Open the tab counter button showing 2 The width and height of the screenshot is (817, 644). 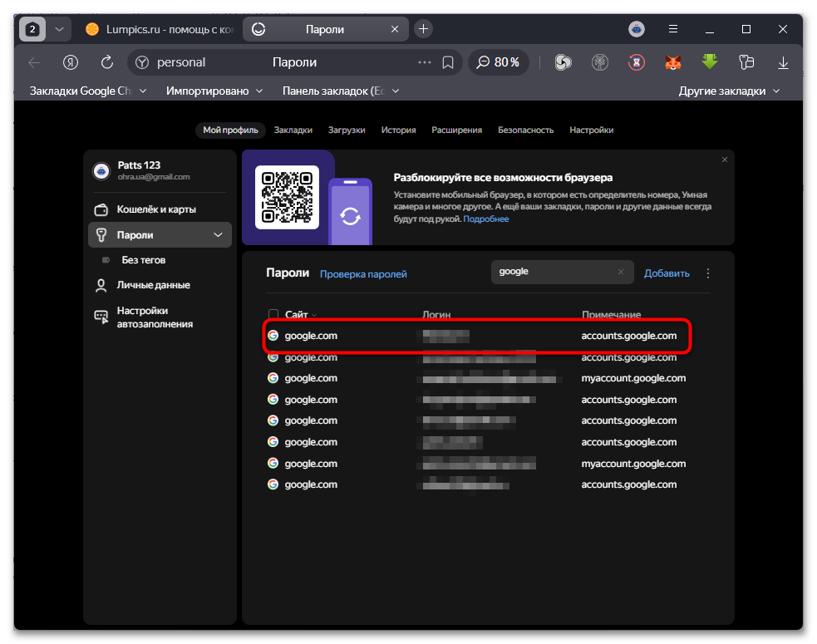coord(32,29)
